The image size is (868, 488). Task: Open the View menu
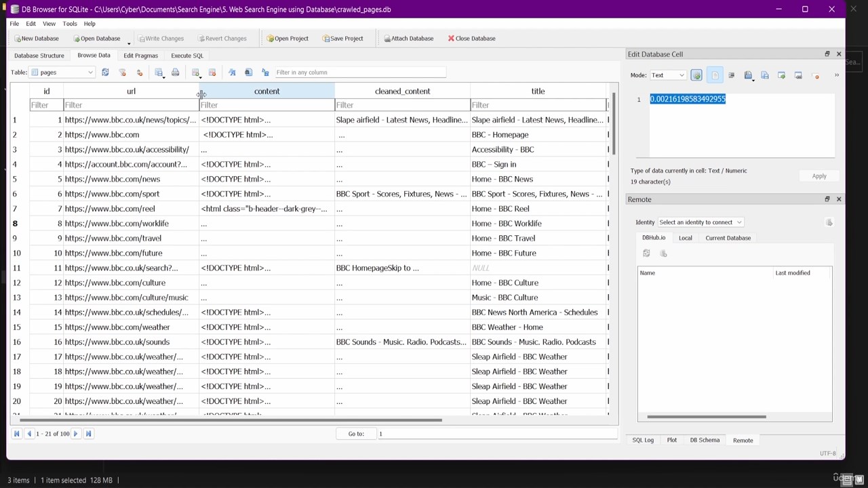(x=50, y=24)
